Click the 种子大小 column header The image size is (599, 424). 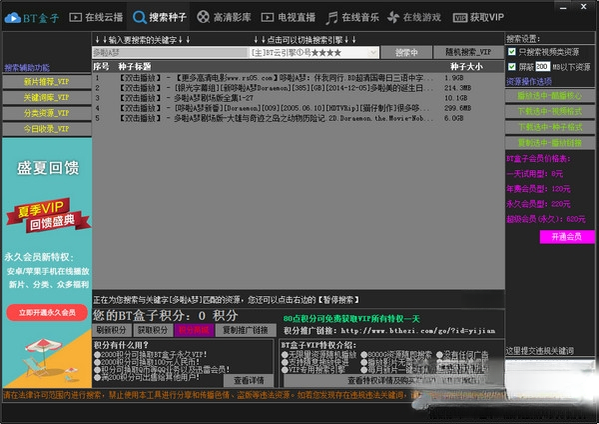click(466, 67)
